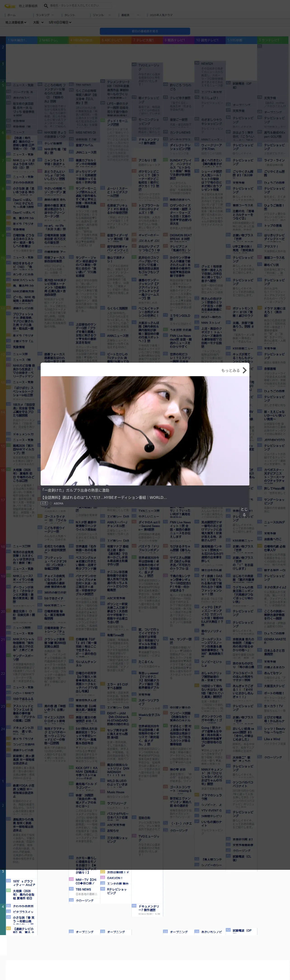Open the Weeklyマジゴルフ program listing

coord(149,717)
